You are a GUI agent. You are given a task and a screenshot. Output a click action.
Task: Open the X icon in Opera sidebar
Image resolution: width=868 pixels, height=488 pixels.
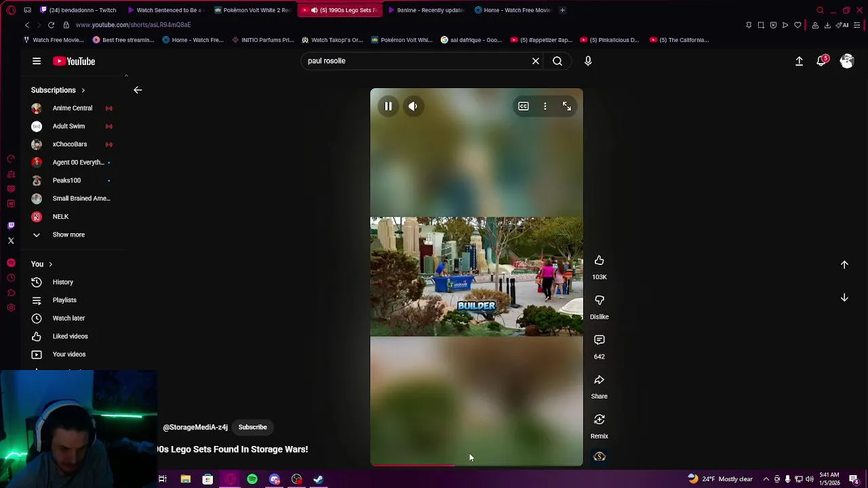[11, 241]
